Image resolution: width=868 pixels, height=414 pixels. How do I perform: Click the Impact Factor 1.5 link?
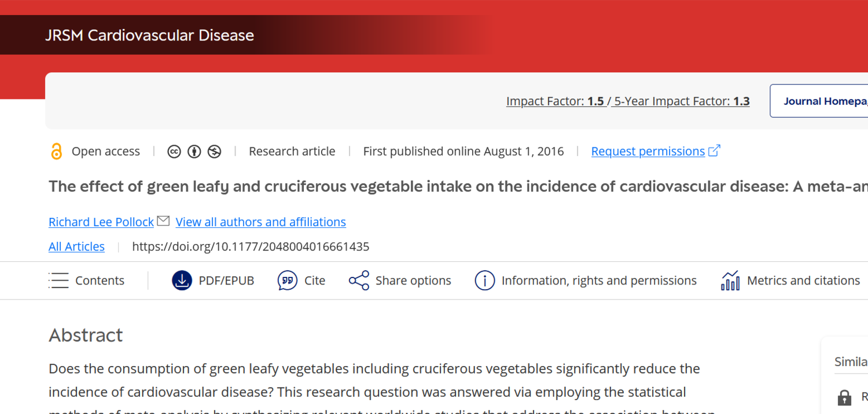(555, 102)
